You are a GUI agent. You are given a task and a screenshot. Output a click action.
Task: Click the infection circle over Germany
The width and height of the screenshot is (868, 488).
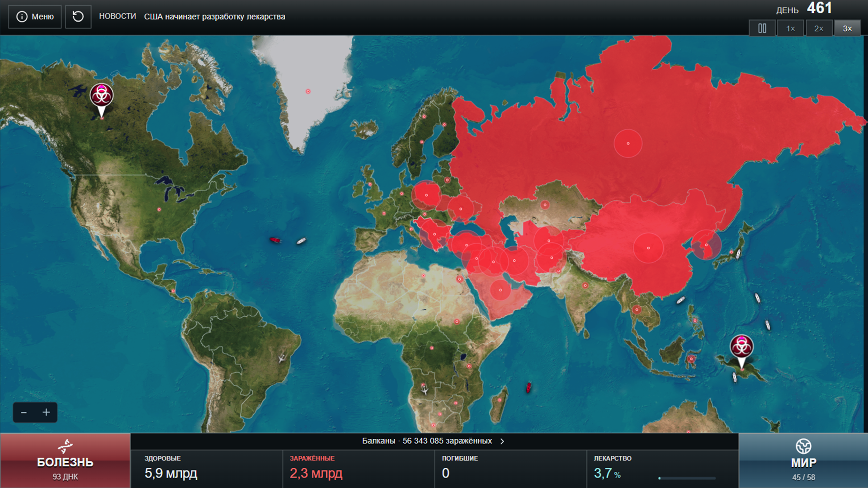click(426, 195)
